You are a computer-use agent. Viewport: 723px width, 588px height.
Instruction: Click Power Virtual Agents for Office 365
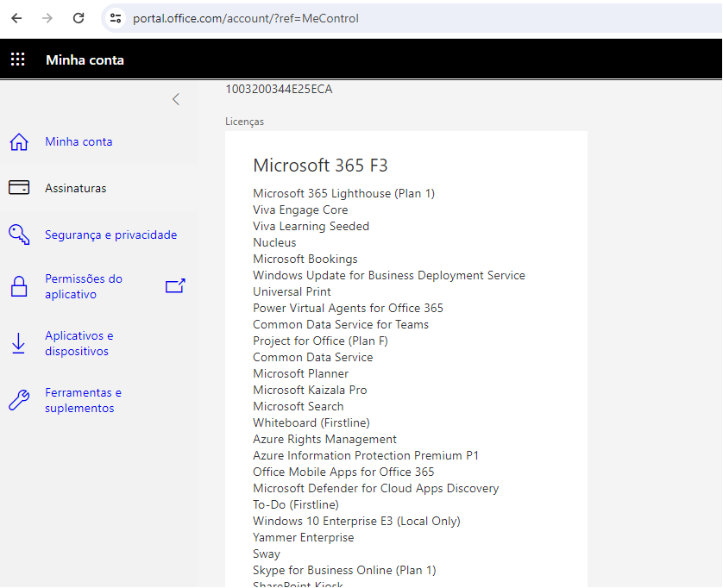click(x=348, y=308)
